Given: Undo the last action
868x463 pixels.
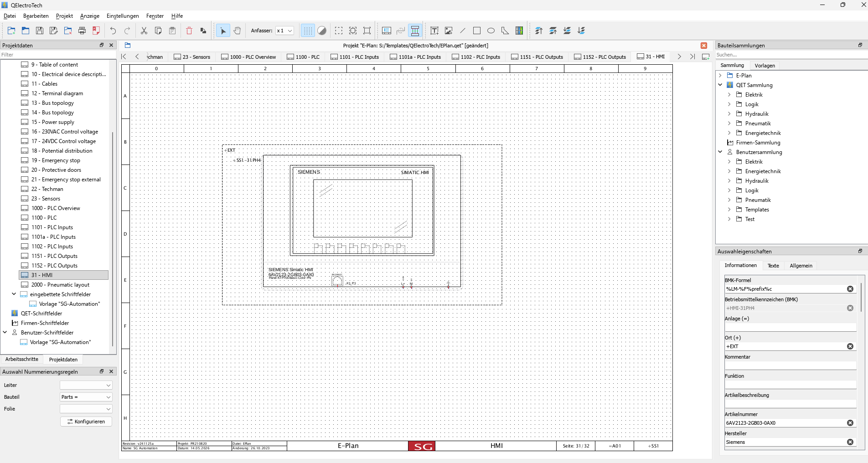Looking at the screenshot, I should coord(113,31).
